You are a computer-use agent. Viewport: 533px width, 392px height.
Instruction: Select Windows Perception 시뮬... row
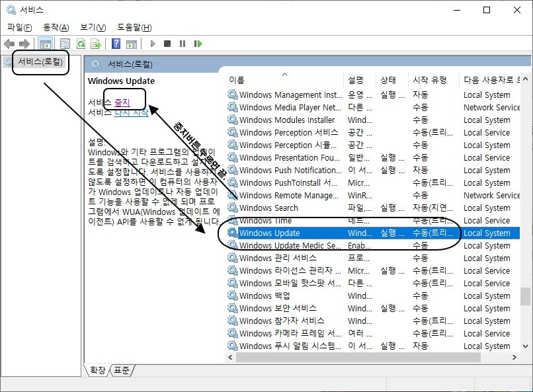[x=373, y=145]
